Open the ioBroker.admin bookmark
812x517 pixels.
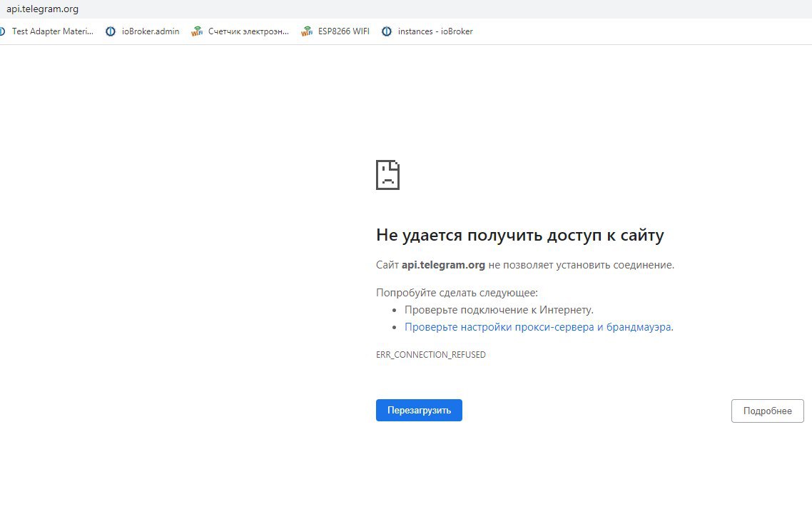point(143,31)
